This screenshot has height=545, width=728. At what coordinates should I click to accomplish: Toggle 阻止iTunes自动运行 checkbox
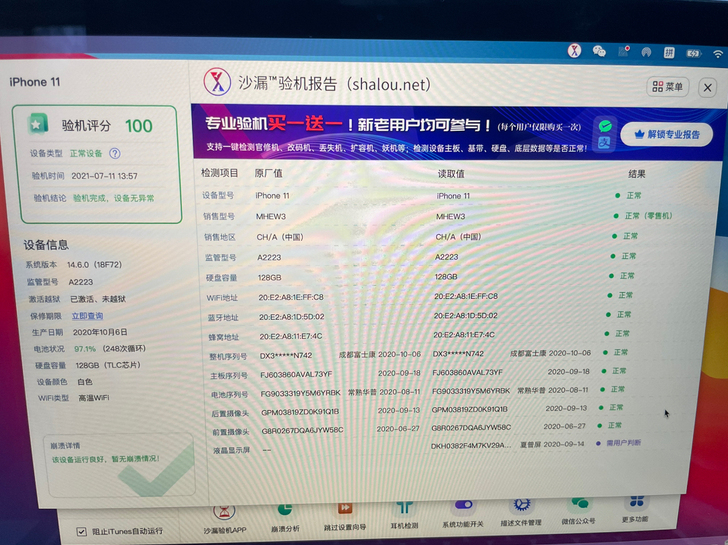pos(82,532)
